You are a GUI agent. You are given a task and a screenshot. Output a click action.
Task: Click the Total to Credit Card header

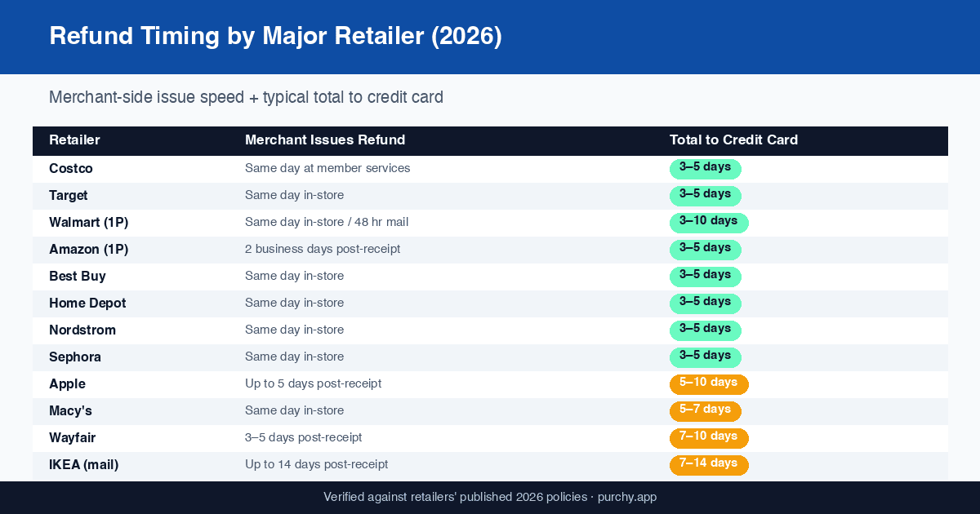click(x=733, y=140)
